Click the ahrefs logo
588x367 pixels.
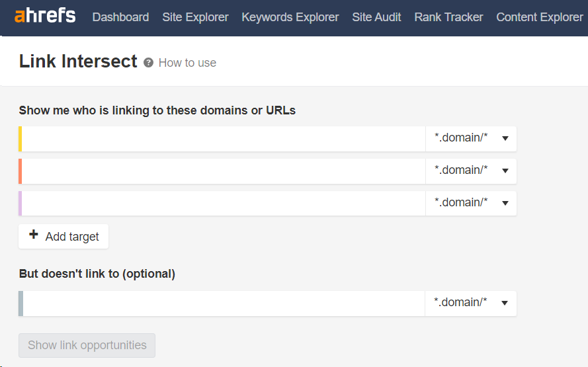[45, 16]
